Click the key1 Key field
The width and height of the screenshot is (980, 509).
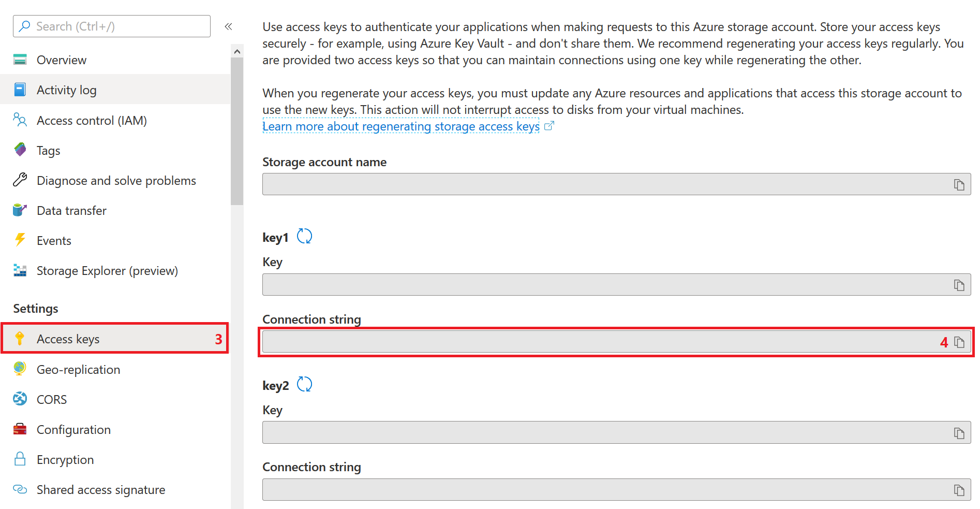click(616, 285)
